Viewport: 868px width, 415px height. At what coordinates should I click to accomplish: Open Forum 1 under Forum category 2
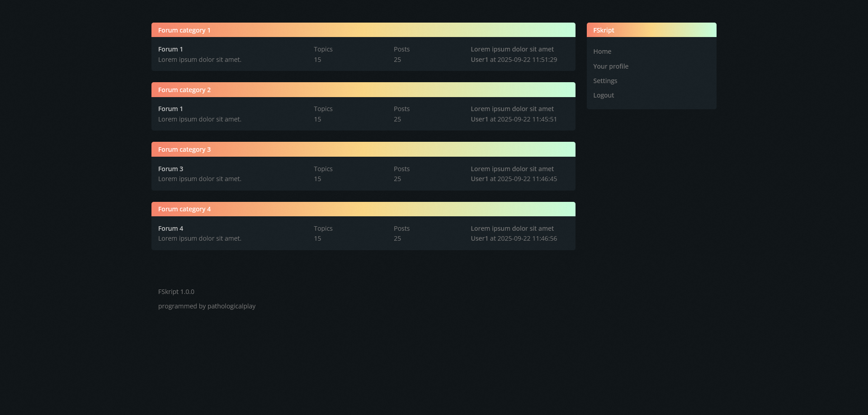(x=170, y=109)
